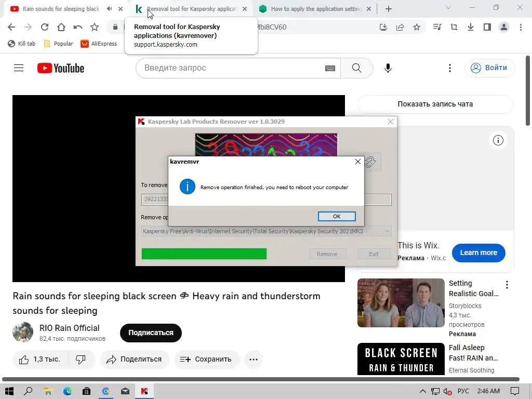Mute the Rain sounds tab audio icon

[109, 9]
